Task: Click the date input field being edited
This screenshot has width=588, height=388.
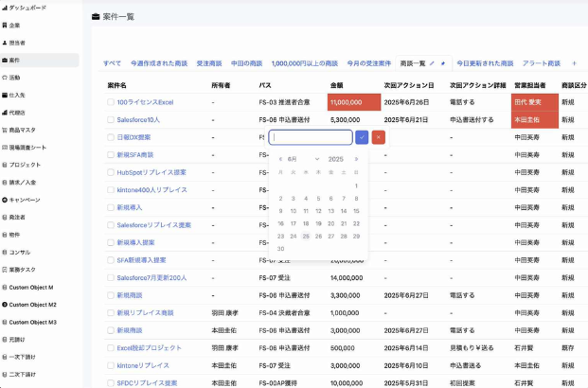Action: [x=311, y=137]
